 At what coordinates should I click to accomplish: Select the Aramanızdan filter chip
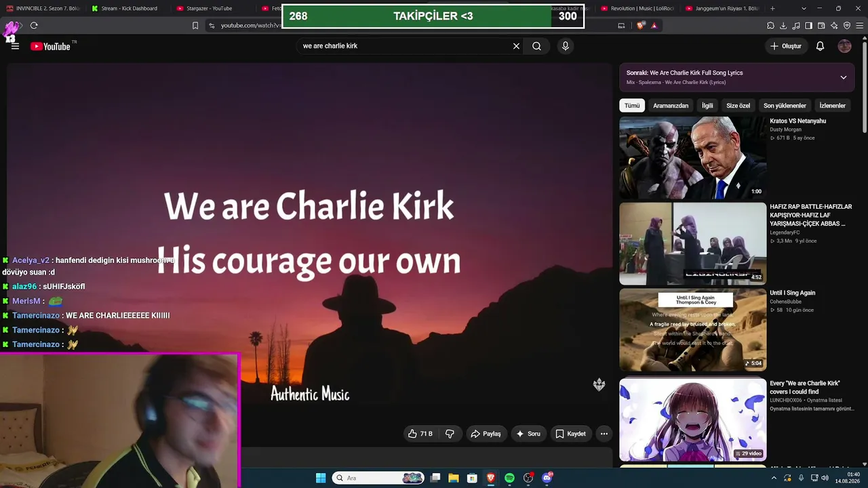[671, 106]
